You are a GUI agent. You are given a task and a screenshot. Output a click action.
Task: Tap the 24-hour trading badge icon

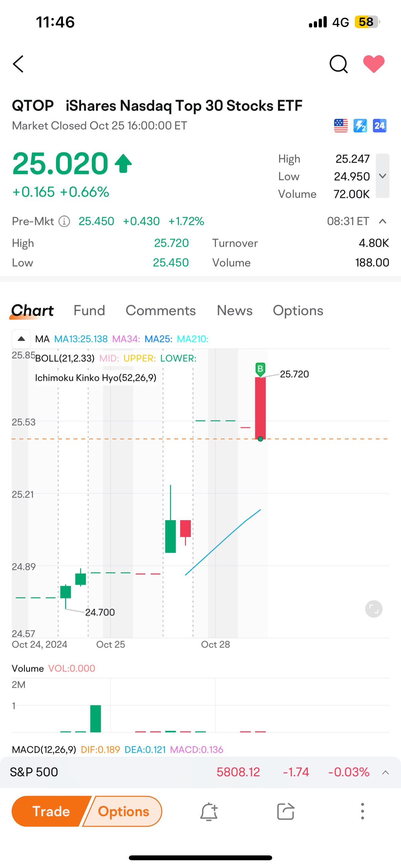pyautogui.click(x=379, y=126)
